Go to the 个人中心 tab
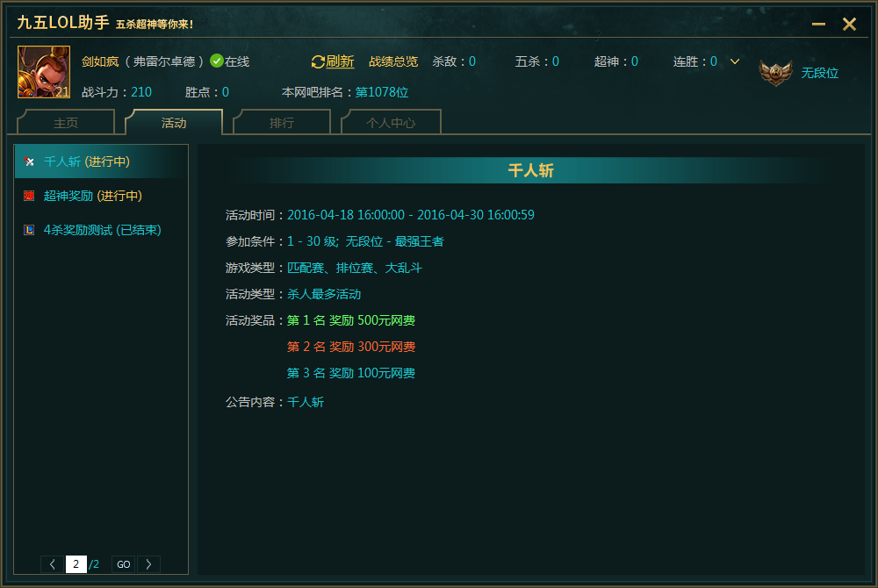Viewport: 878px width, 588px height. (391, 123)
